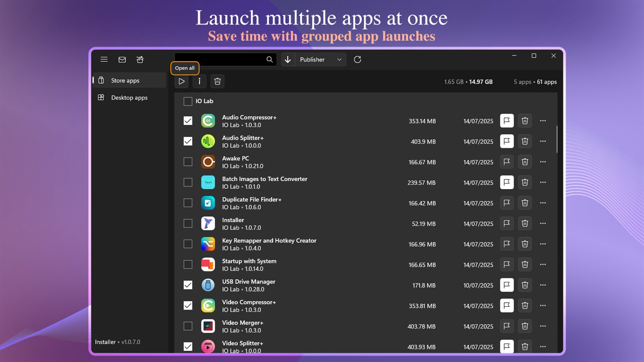Uninstall USB Drive Manager via its trash icon
The height and width of the screenshot is (362, 644).
(525, 285)
